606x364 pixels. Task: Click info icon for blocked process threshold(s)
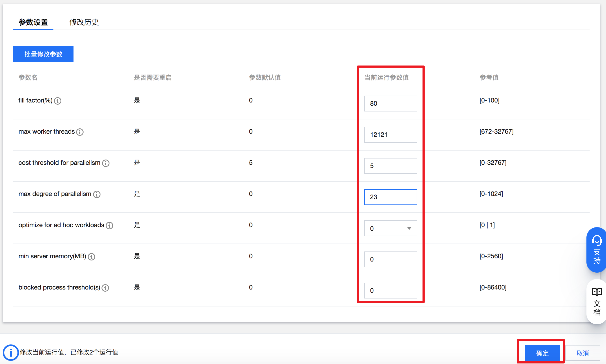click(105, 288)
